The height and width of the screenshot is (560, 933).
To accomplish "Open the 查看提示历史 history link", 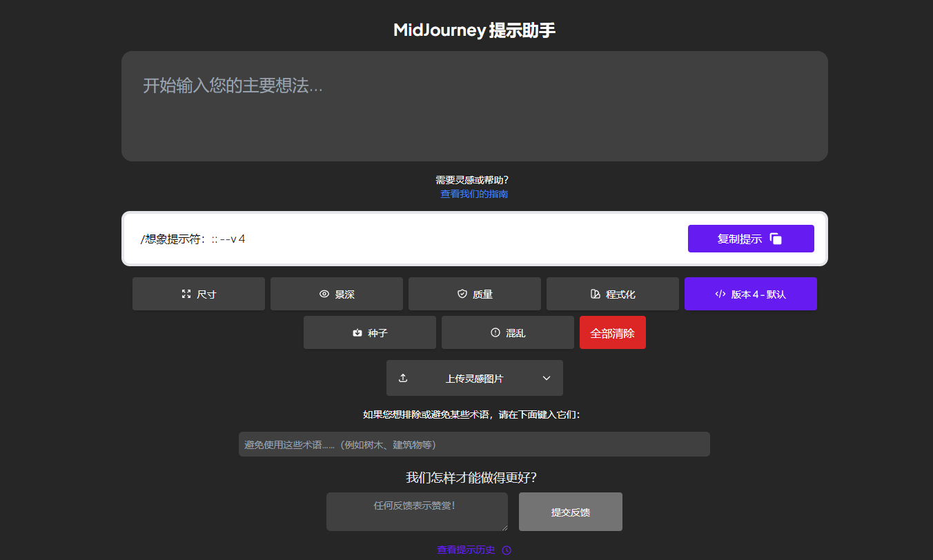I will coord(464,550).
